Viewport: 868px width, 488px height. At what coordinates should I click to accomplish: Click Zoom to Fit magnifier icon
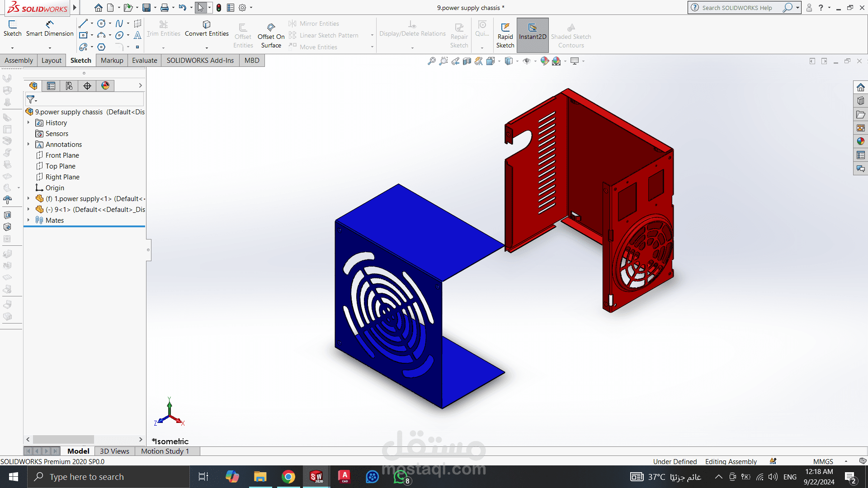click(432, 61)
